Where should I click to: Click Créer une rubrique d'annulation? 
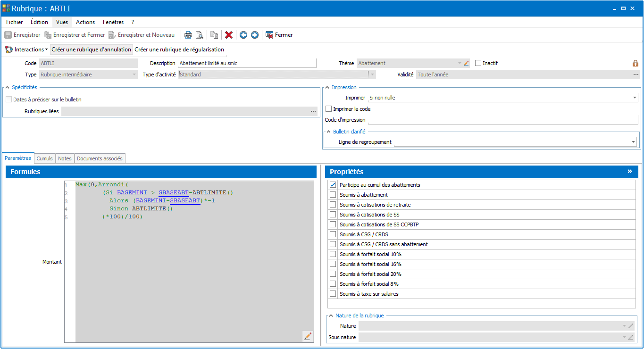(91, 50)
